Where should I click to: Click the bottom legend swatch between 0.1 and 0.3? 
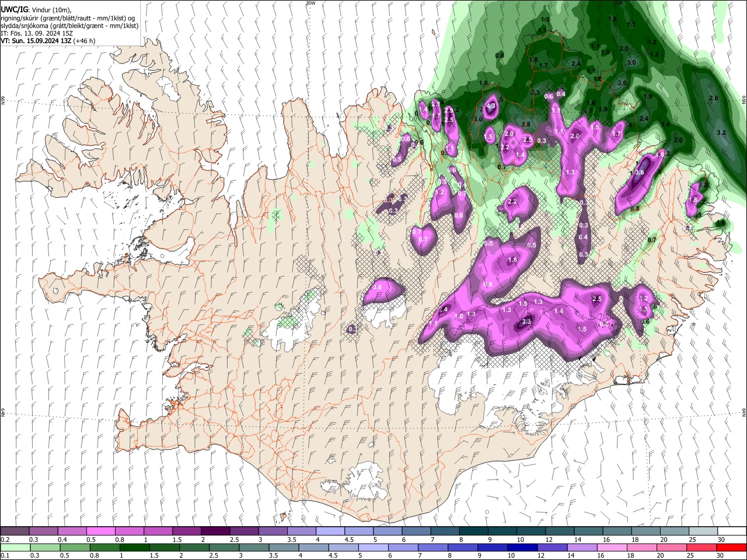15,547
